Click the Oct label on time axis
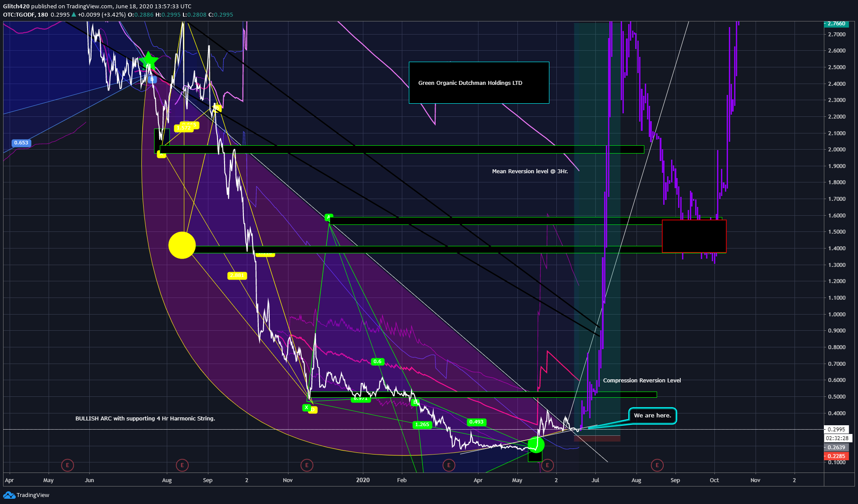Screen dimensions: 858x504 714,480
